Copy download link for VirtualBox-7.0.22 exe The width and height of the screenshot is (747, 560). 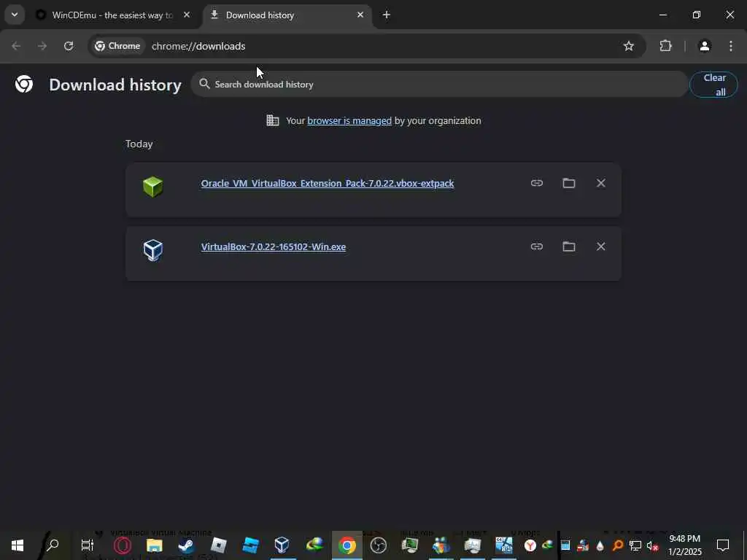pos(537,246)
